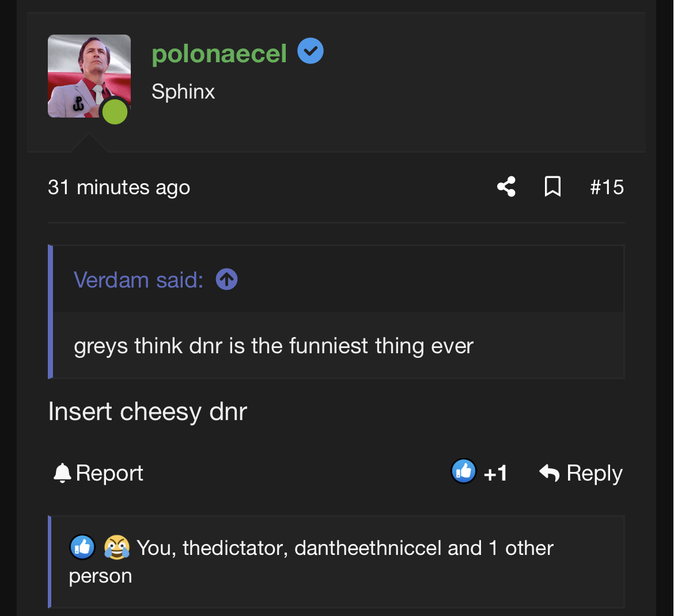Open the share options for post #15
This screenshot has width=674, height=616.
click(x=505, y=186)
